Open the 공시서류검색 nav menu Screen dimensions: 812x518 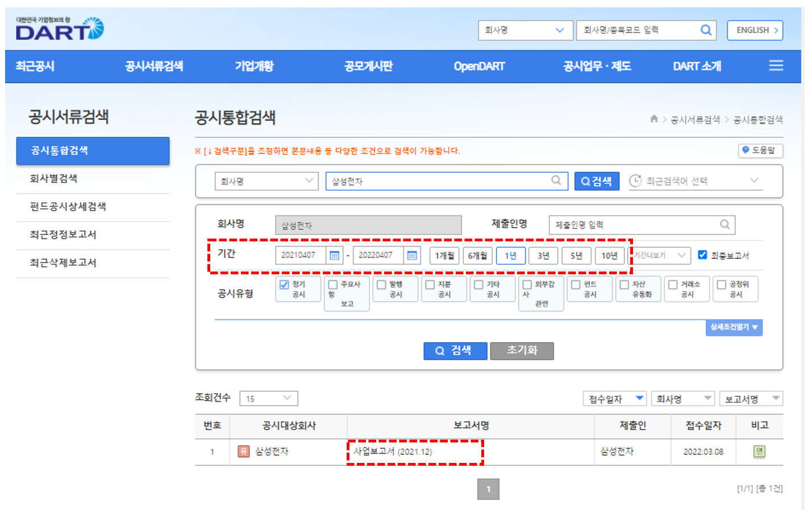pos(154,66)
